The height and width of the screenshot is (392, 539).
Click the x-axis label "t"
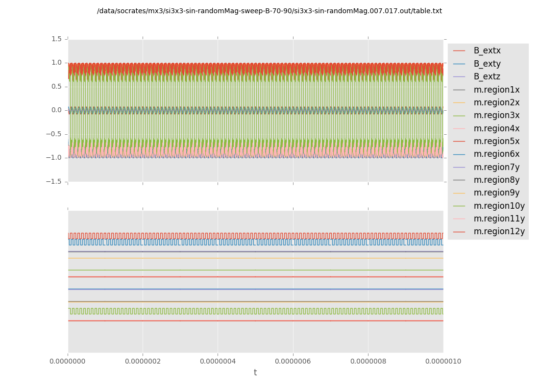click(x=255, y=373)
